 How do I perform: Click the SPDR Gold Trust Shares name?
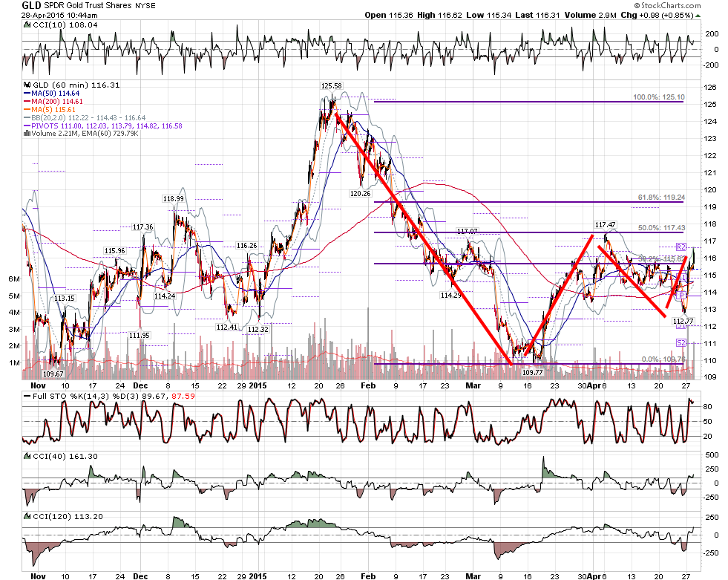[x=88, y=6]
